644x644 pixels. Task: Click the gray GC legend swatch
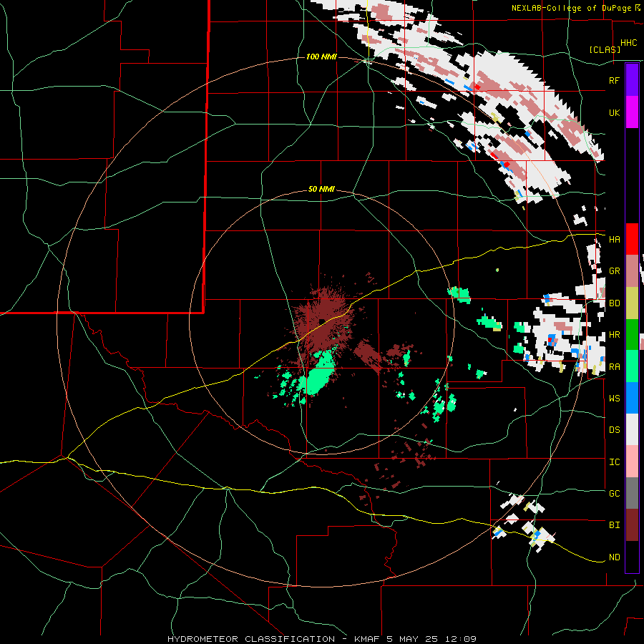pyautogui.click(x=632, y=493)
